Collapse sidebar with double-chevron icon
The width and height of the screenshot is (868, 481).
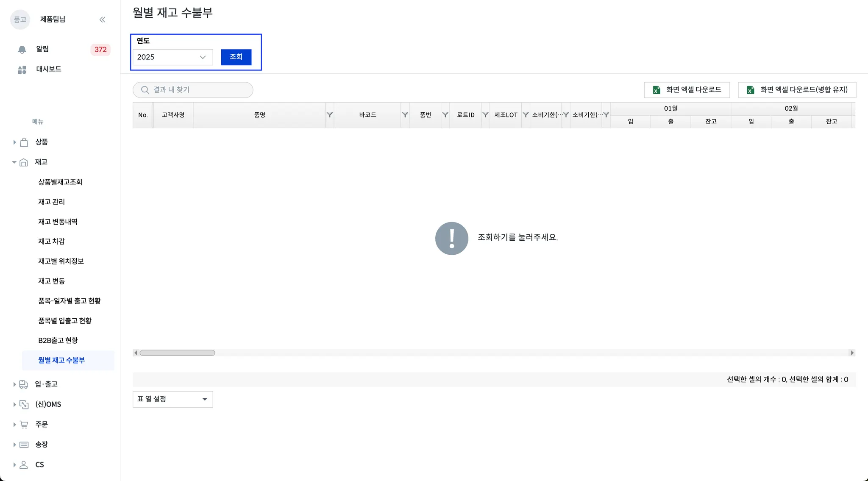(x=102, y=19)
